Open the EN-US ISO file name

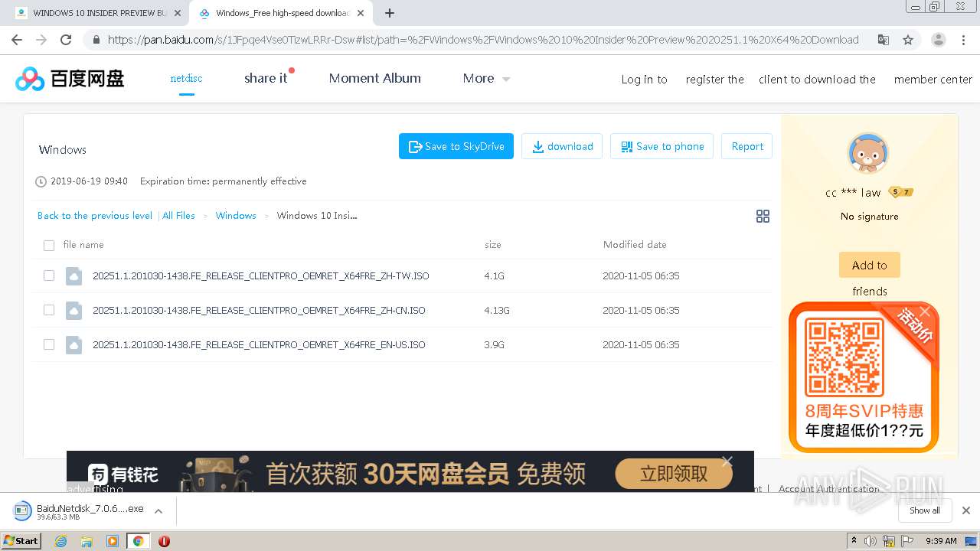pos(259,344)
